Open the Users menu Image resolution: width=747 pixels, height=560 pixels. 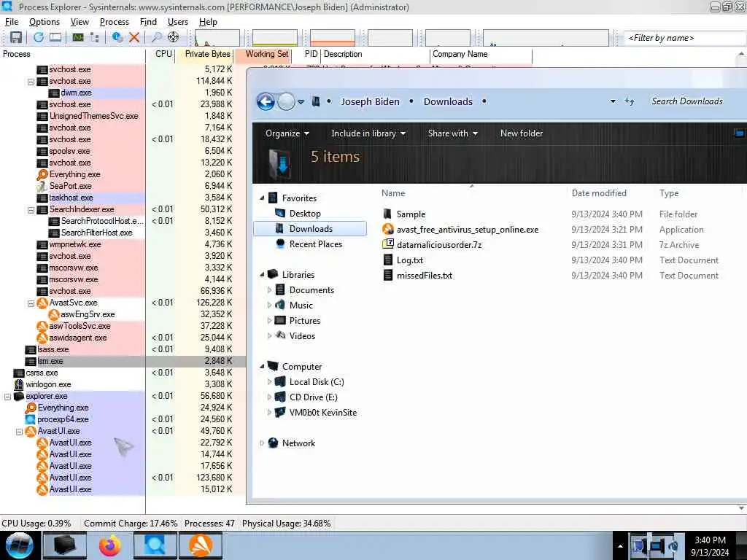click(x=178, y=22)
